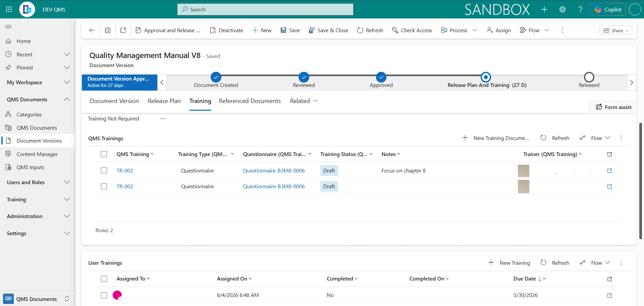The width and height of the screenshot is (644, 306).
Task: Open more commands overflow in top bar
Action: click(562, 30)
